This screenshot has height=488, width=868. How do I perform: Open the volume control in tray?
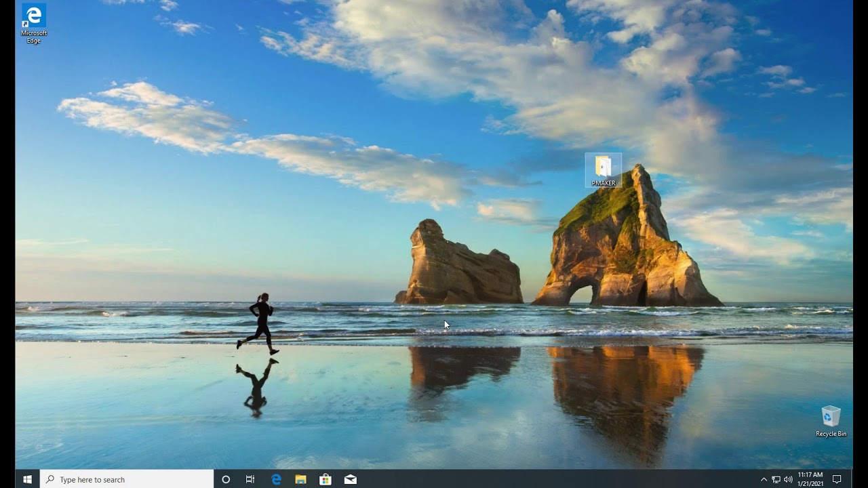(788, 479)
